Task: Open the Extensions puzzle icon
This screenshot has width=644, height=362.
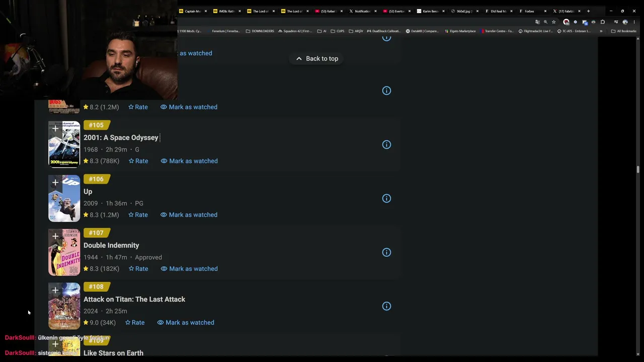Action: (x=603, y=22)
